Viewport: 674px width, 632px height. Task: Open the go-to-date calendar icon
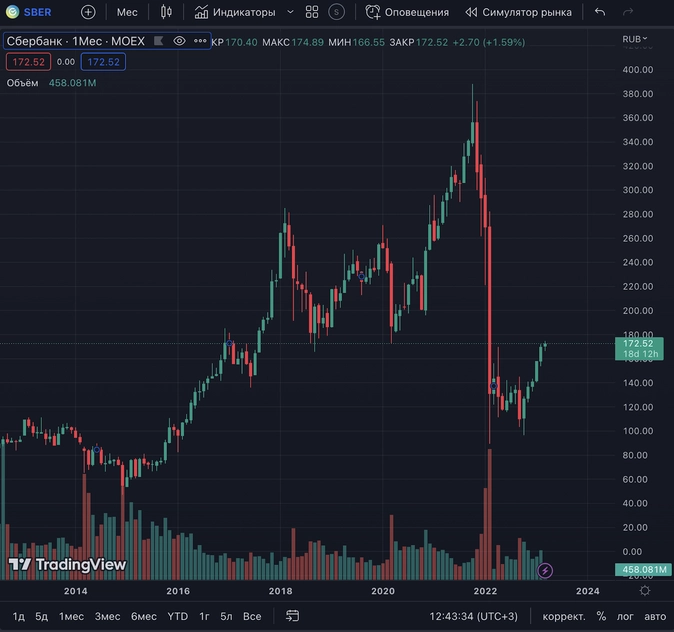tap(292, 616)
